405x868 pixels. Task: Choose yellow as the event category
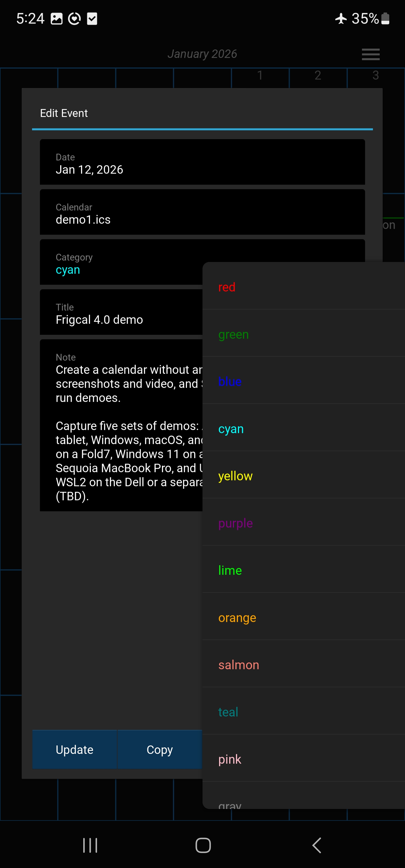pyautogui.click(x=303, y=476)
